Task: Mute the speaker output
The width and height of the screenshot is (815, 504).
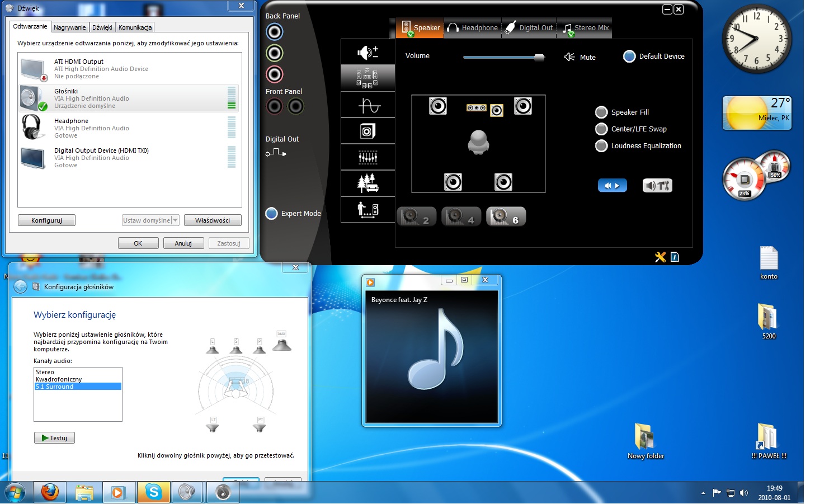Action: [580, 57]
